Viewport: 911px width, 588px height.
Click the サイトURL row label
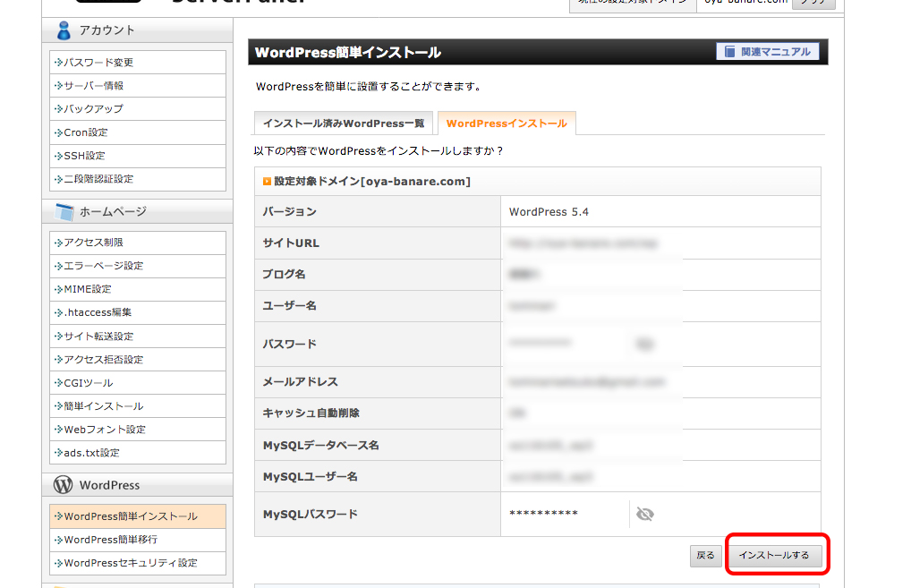[291, 243]
